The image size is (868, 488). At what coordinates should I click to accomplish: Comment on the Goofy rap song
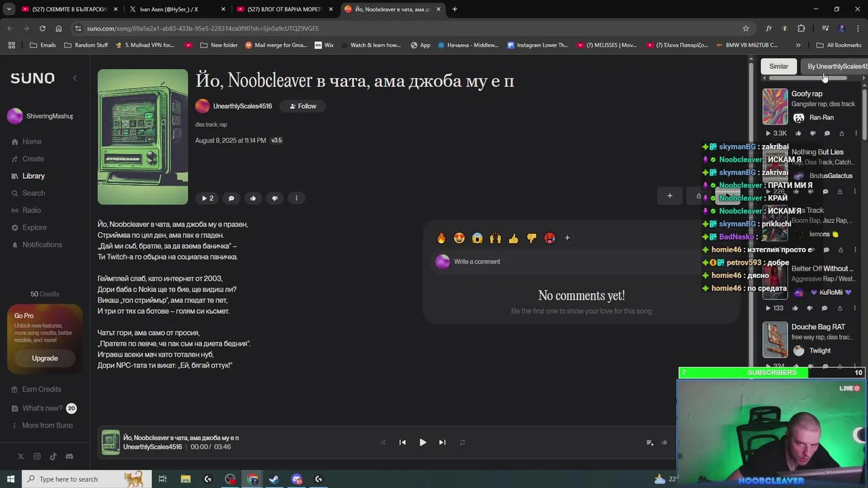tap(827, 134)
